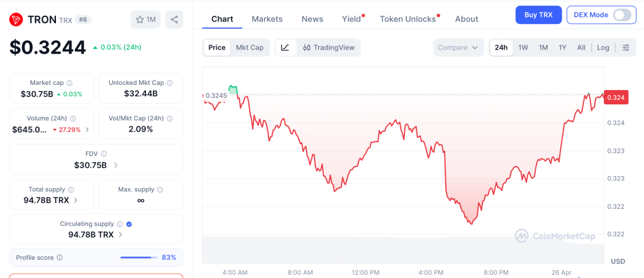Switch to the line chart icon
The width and height of the screenshot is (644, 278).
(x=285, y=47)
